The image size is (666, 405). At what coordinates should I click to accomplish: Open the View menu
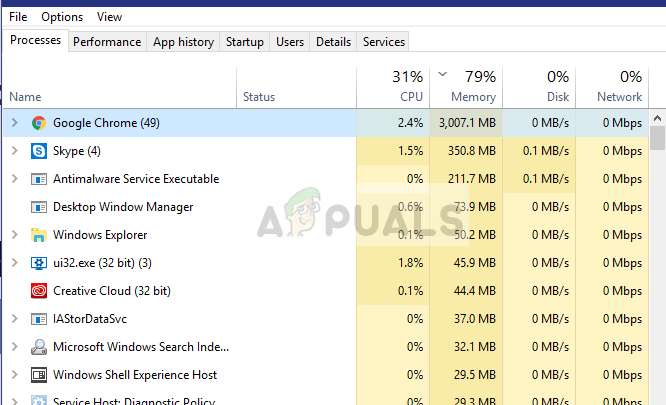pyautogui.click(x=109, y=17)
